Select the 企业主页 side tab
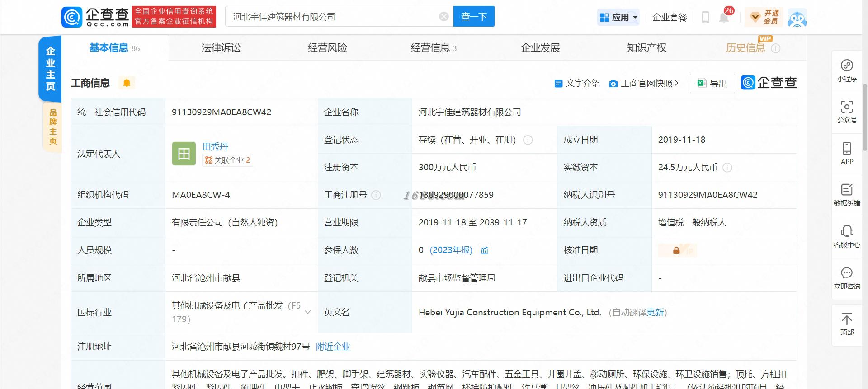 (x=50, y=69)
